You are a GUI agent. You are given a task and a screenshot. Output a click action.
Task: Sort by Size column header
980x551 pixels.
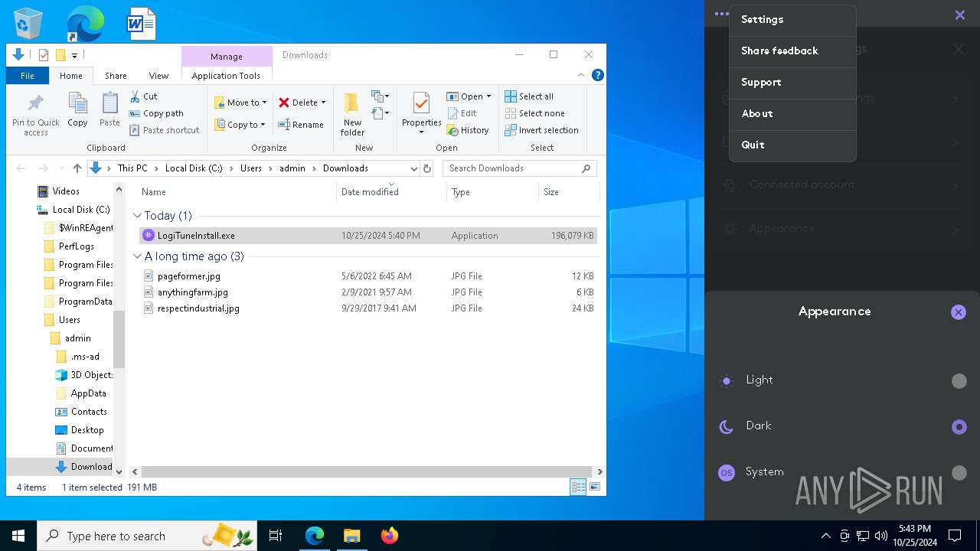[569, 192]
